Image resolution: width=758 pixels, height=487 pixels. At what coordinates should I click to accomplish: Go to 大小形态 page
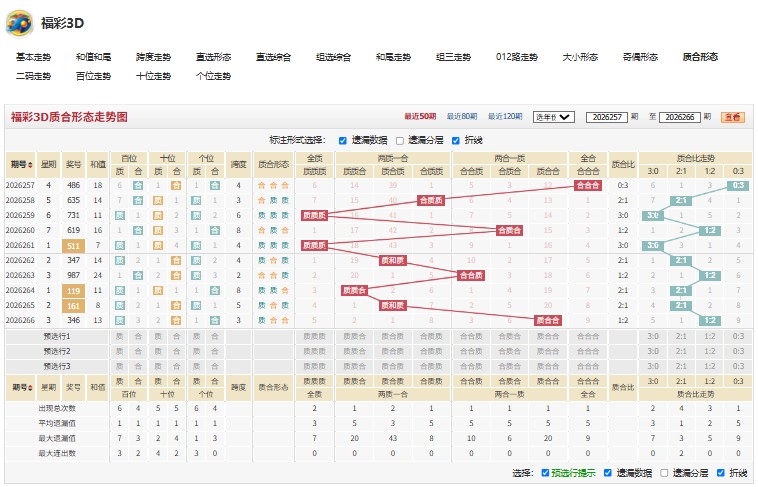click(580, 57)
